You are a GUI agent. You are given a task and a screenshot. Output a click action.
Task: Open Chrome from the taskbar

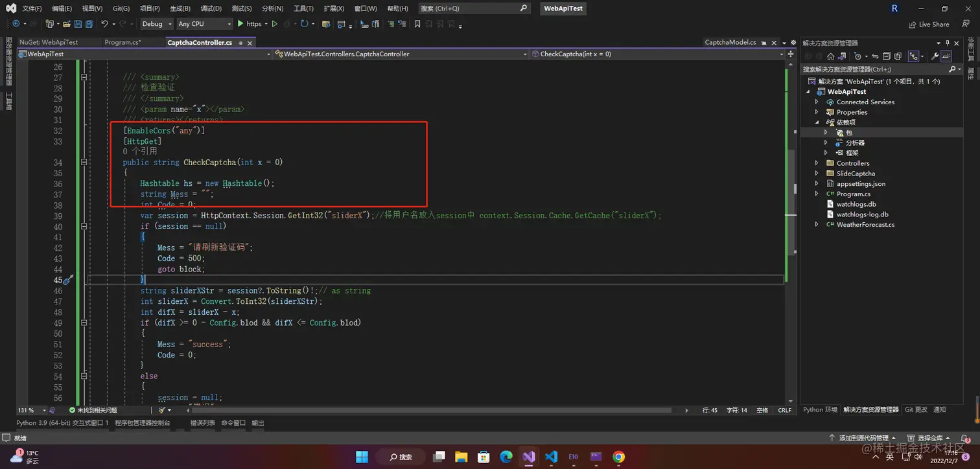point(619,456)
